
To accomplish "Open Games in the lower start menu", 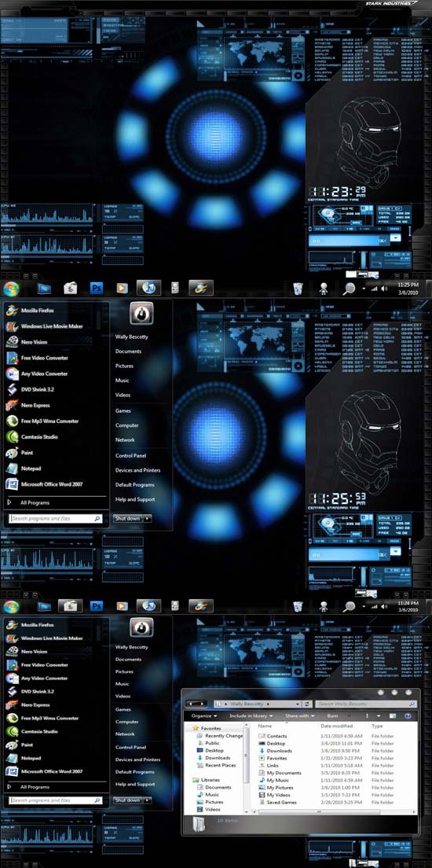I will pyautogui.click(x=123, y=709).
